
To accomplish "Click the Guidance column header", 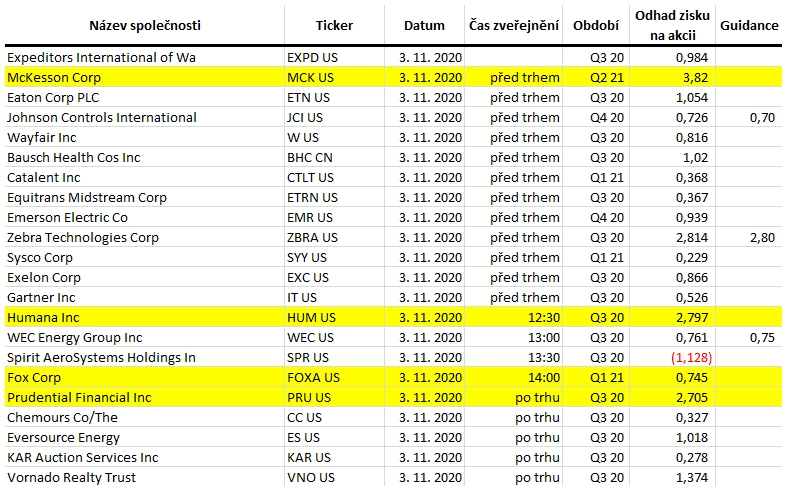I will click(x=749, y=26).
